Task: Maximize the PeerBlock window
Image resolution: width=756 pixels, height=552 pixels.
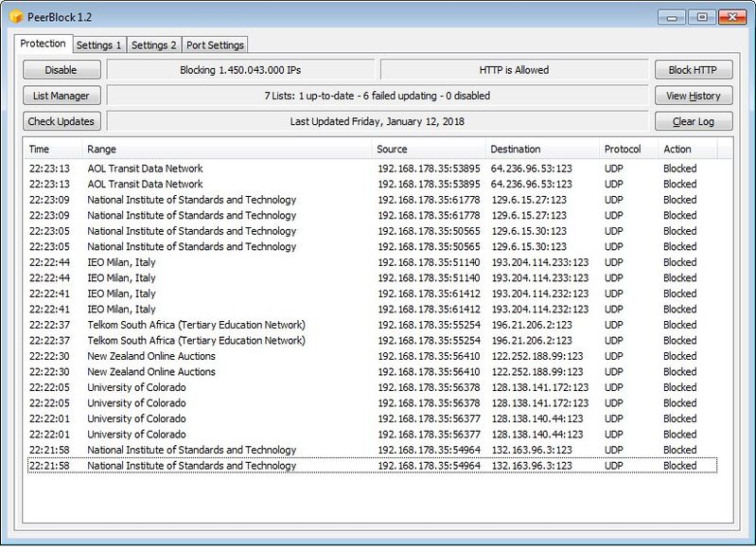Action: pos(701,16)
